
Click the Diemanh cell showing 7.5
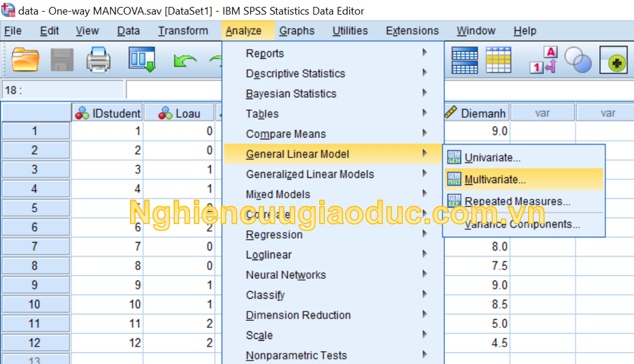(477, 266)
